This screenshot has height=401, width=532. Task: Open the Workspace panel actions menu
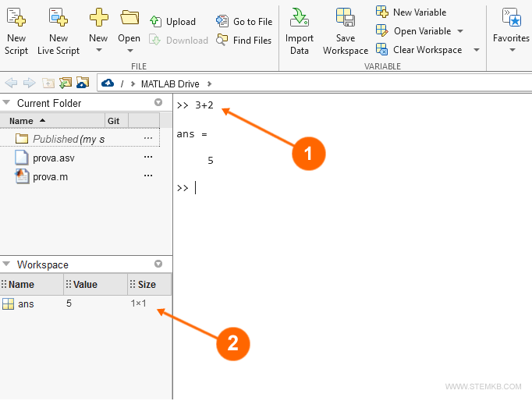[158, 264]
